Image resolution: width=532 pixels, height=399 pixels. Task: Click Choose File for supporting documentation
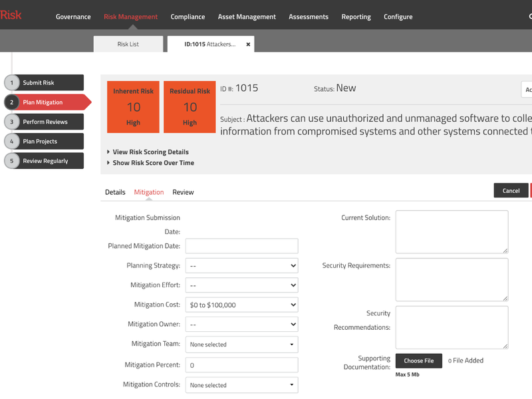pos(419,360)
